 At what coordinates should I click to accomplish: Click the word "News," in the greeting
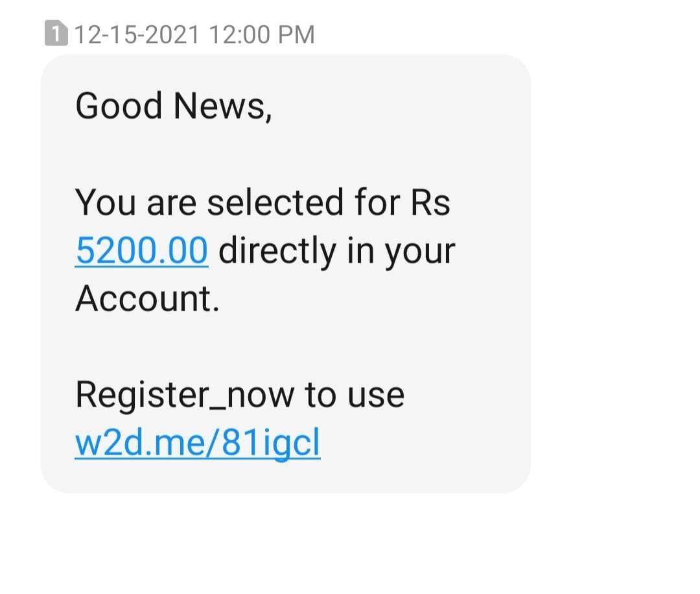222,106
